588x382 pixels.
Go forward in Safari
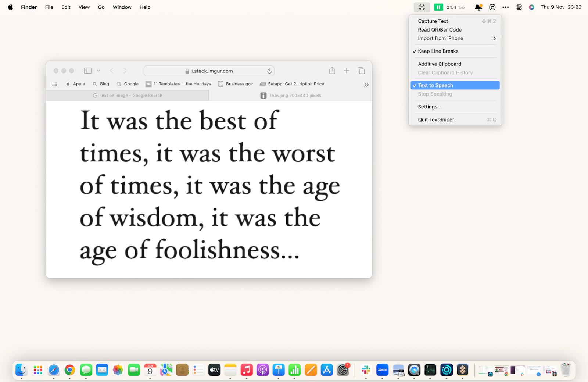125,71
